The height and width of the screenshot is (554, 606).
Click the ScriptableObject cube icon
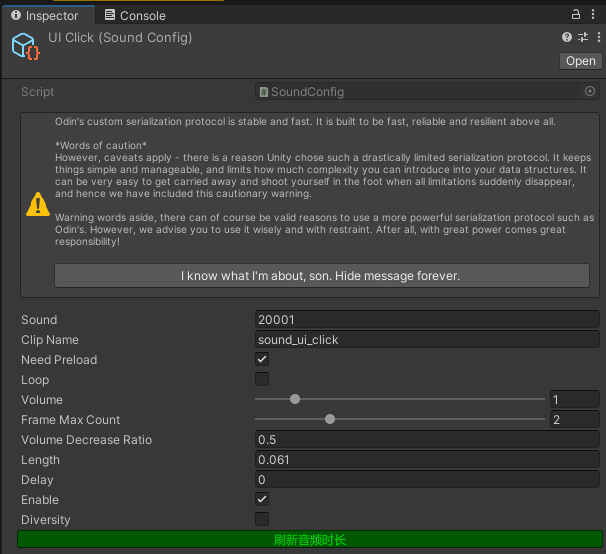point(25,46)
